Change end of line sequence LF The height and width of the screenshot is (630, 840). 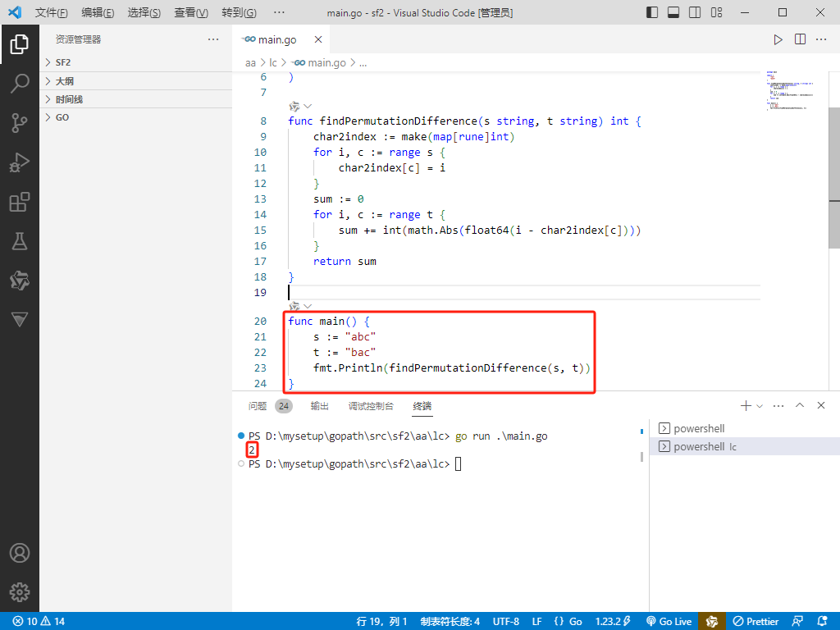coord(536,622)
